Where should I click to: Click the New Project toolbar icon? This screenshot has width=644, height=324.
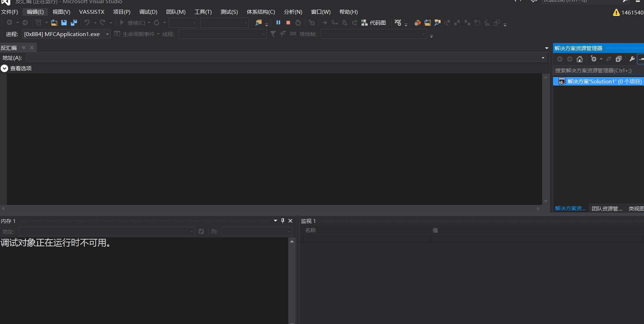click(x=38, y=23)
